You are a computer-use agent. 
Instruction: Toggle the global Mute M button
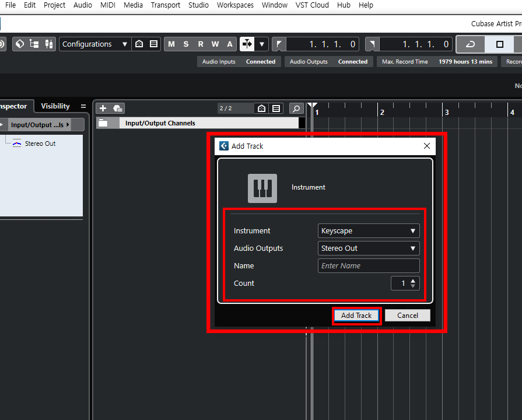click(171, 44)
